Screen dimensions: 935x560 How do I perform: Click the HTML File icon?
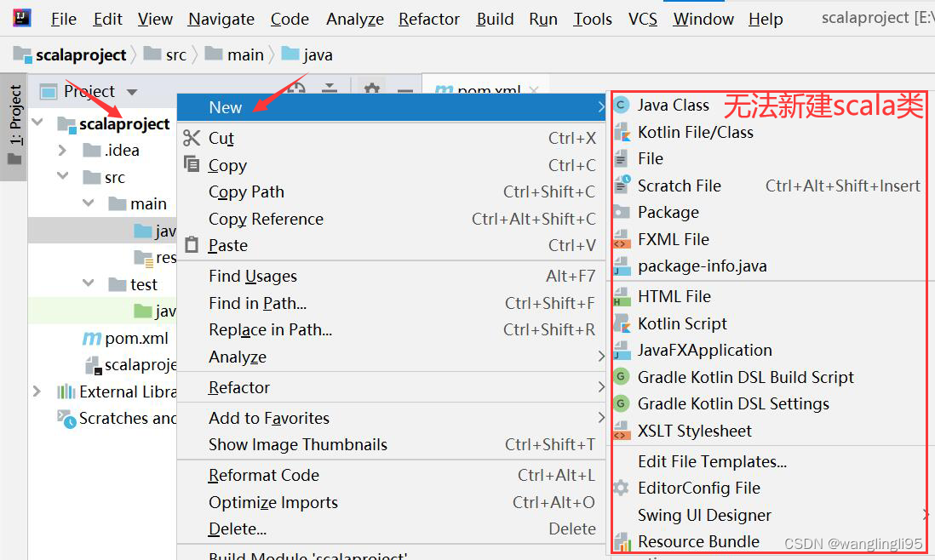(622, 296)
